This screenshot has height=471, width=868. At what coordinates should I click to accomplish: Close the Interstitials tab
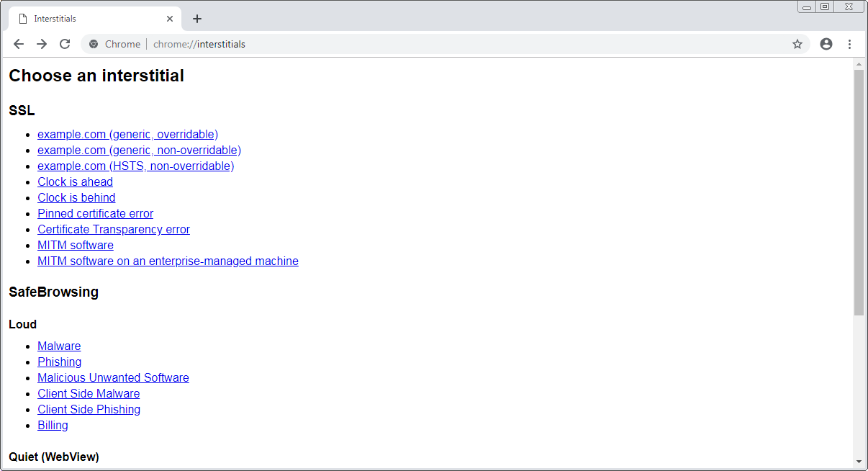pos(170,19)
